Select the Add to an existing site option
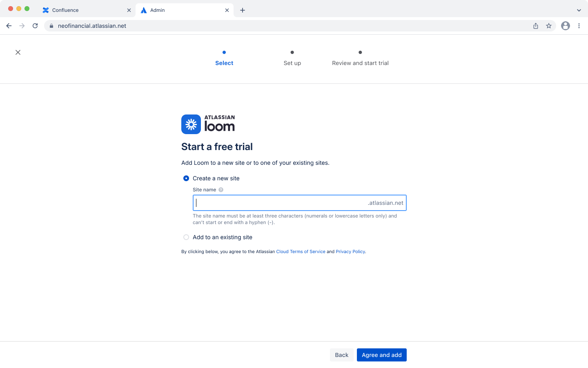Image resolution: width=588 pixels, height=368 pixels. 186,237
